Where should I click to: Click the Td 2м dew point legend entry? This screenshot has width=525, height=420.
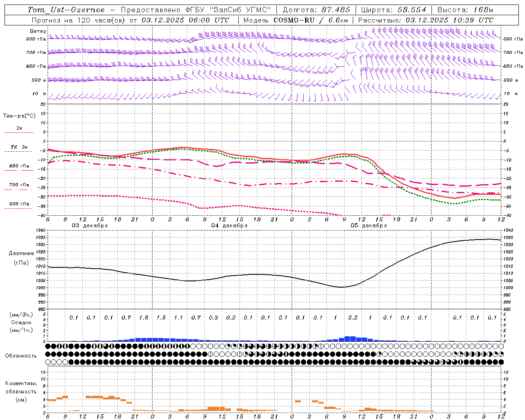[x=19, y=147]
